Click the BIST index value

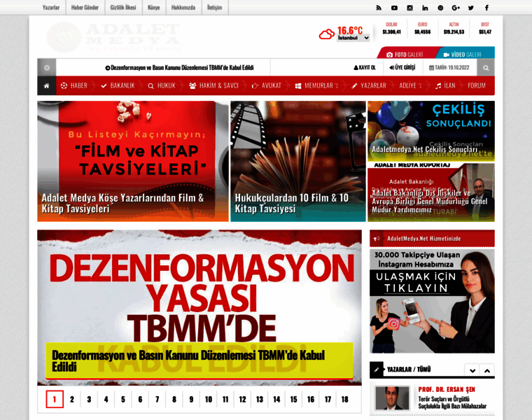pyautogui.click(x=485, y=32)
